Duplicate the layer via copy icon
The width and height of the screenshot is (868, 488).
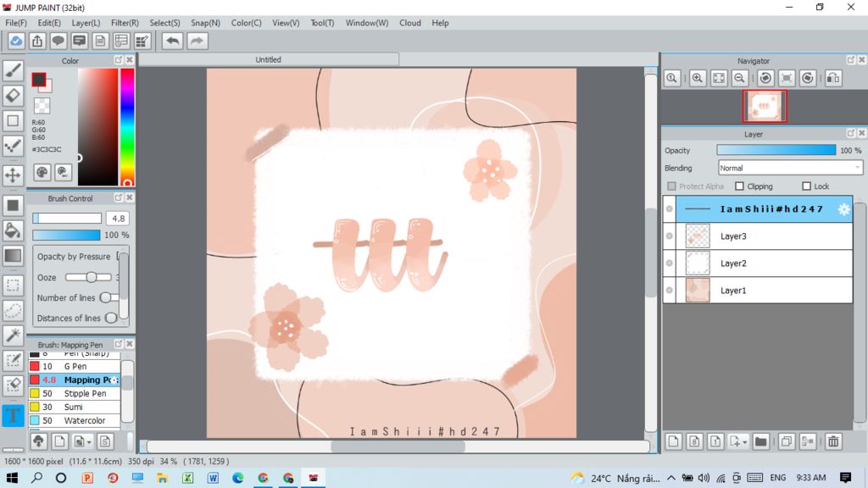point(786,441)
